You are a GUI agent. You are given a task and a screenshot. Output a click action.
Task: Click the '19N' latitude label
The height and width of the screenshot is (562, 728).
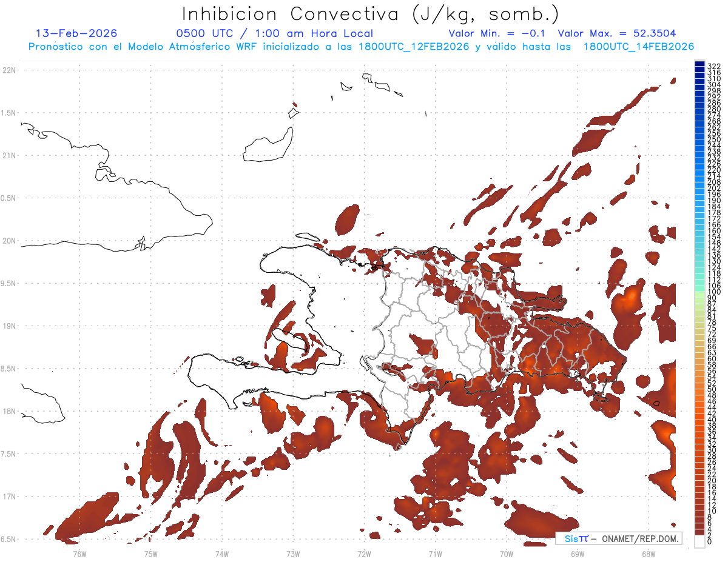(x=10, y=326)
